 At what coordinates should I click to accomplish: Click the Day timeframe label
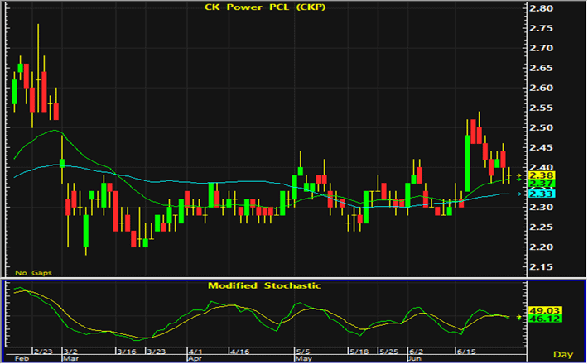coord(563,354)
